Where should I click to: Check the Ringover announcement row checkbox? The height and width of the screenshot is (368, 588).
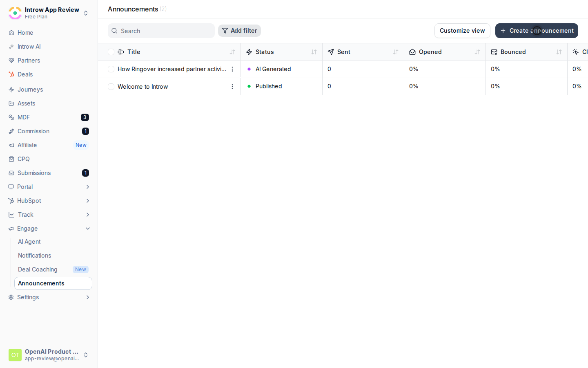click(111, 69)
